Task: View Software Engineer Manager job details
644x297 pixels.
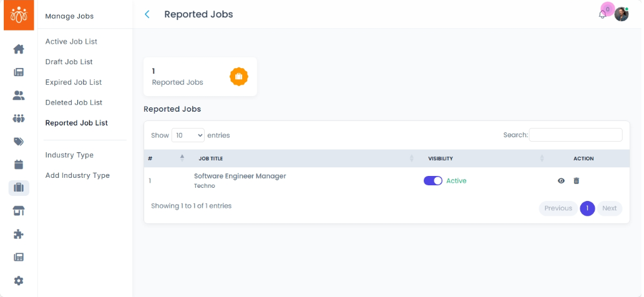Action: click(561, 181)
